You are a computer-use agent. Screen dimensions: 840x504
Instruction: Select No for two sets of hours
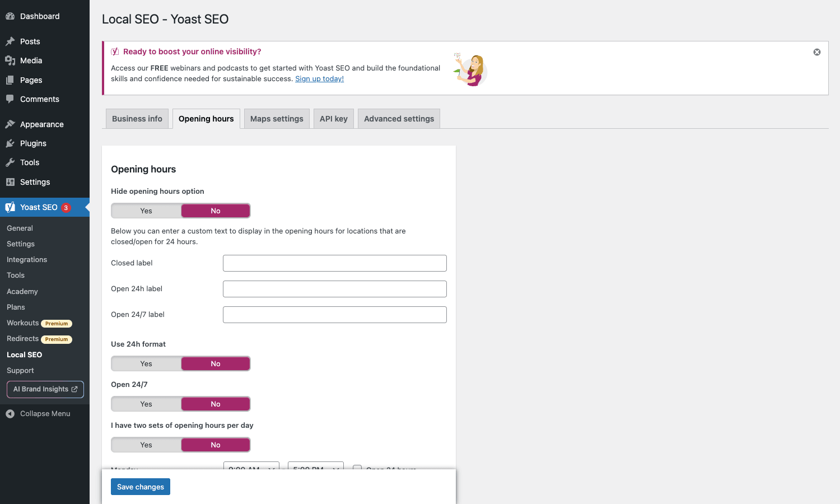coord(216,445)
